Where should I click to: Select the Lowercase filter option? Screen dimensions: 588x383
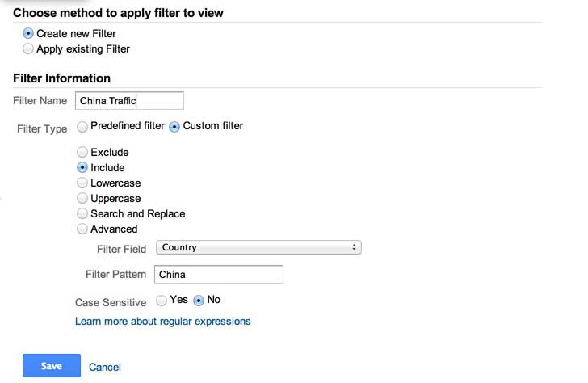82,183
